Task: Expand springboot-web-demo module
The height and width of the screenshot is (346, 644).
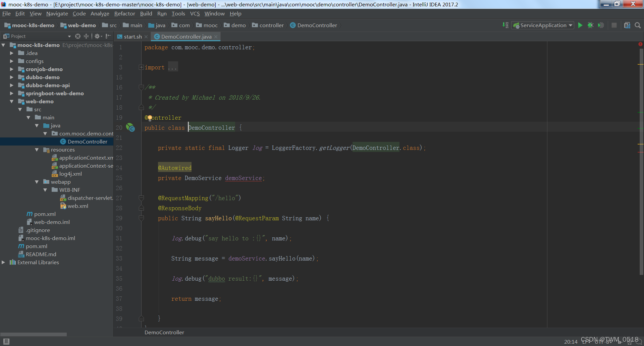Action: [x=12, y=93]
